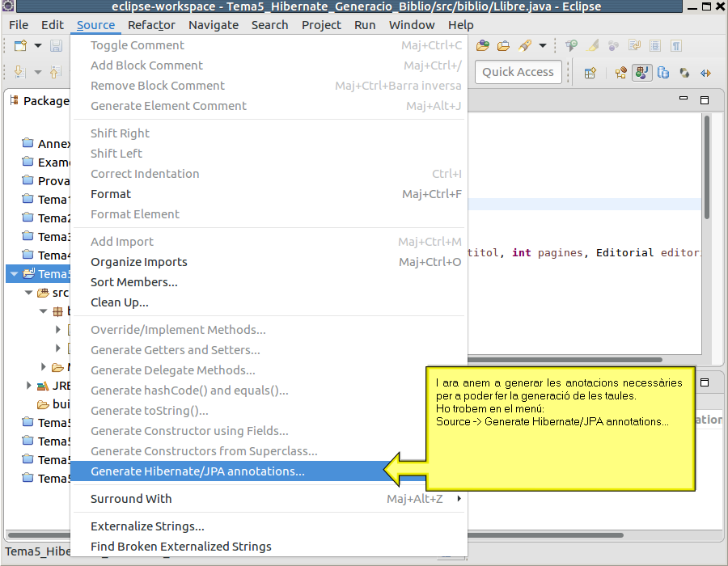Open the Run menu

[365, 25]
